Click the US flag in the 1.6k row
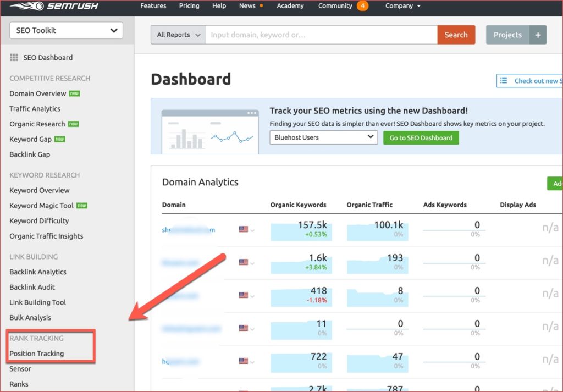563x392 pixels. pyautogui.click(x=244, y=262)
